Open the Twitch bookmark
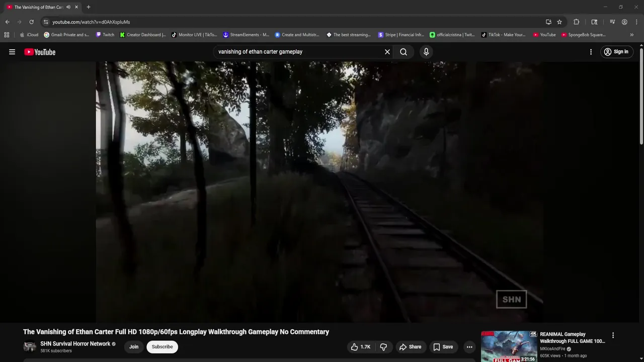 [x=105, y=35]
